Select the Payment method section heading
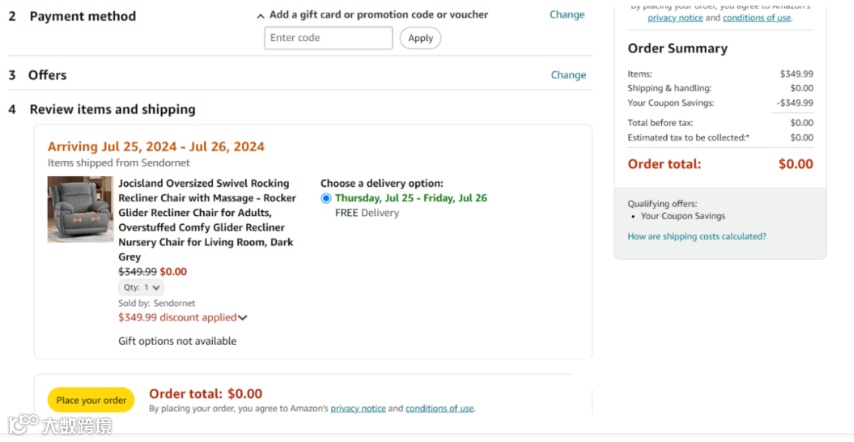Image resolution: width=854 pixels, height=442 pixels. click(x=82, y=16)
